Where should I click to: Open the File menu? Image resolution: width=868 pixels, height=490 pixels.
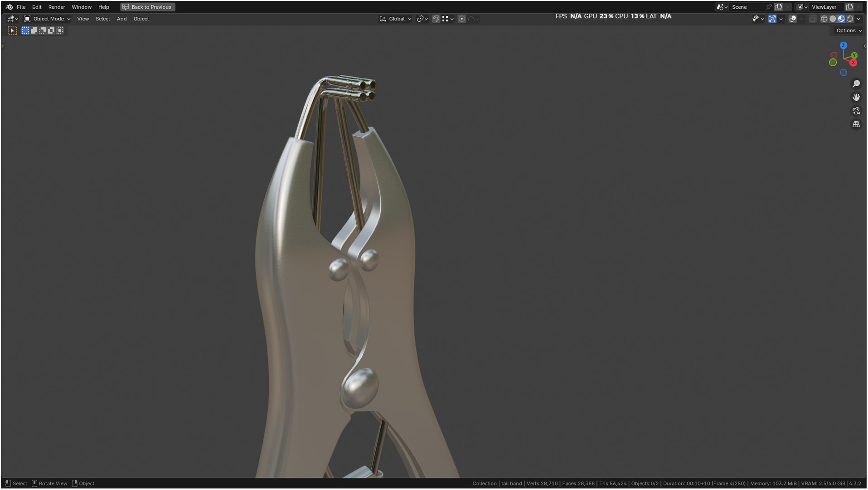[21, 7]
